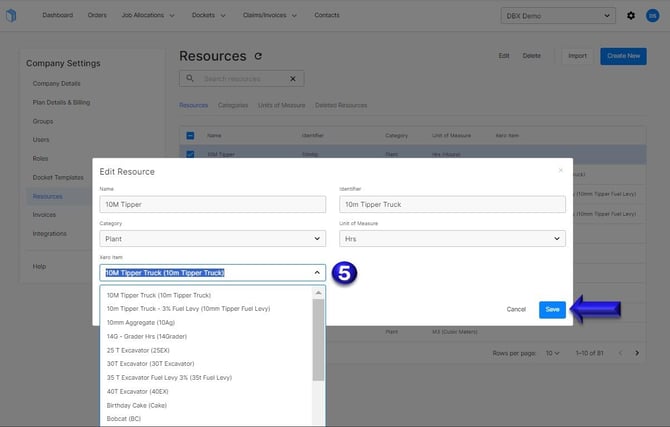Open the DBX Demo company selector
This screenshot has height=427, width=670.
tap(558, 16)
